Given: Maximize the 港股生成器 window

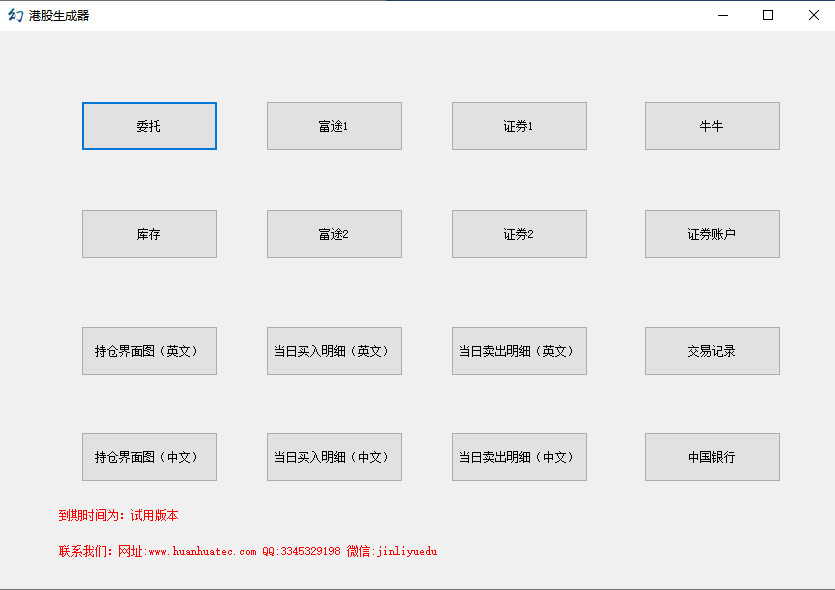Looking at the screenshot, I should pos(768,15).
